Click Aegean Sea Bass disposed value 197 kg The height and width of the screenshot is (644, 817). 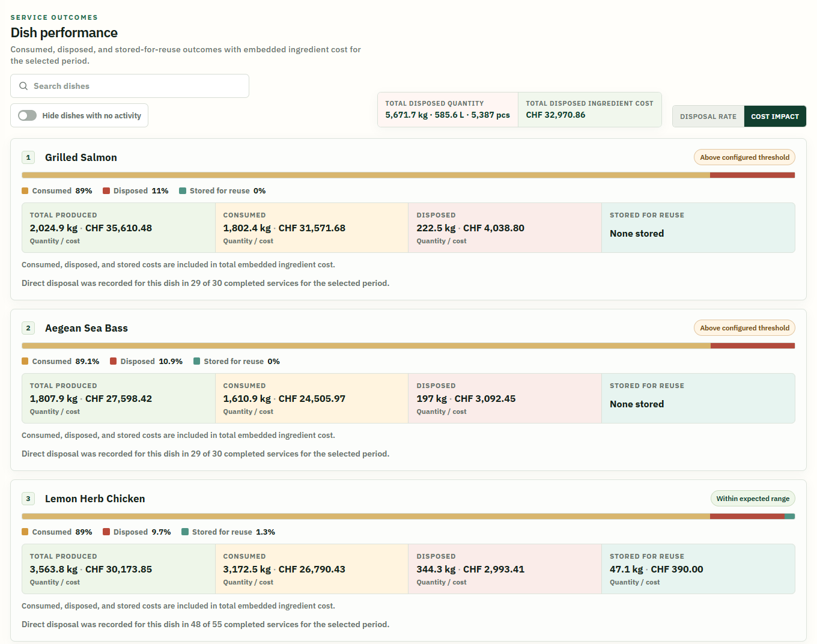432,399
